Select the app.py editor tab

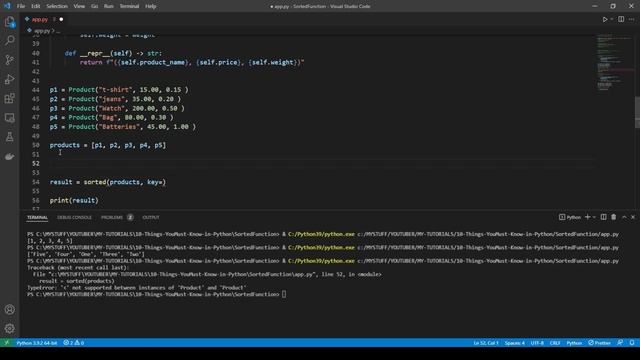click(x=40, y=19)
